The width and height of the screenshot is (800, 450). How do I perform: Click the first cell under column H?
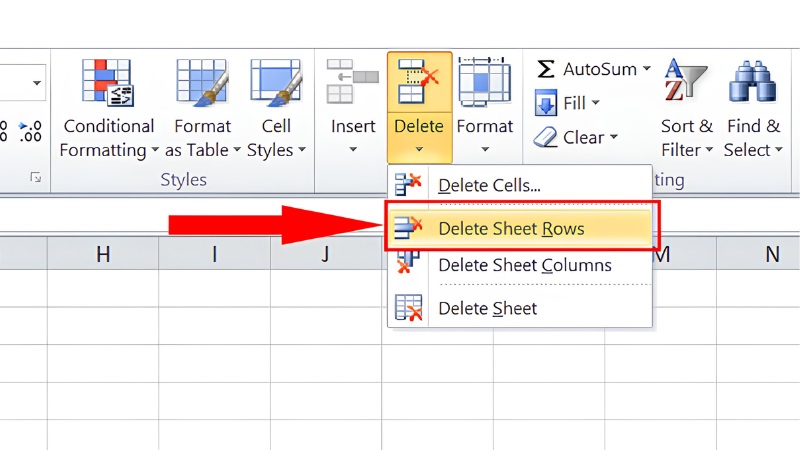pos(103,288)
